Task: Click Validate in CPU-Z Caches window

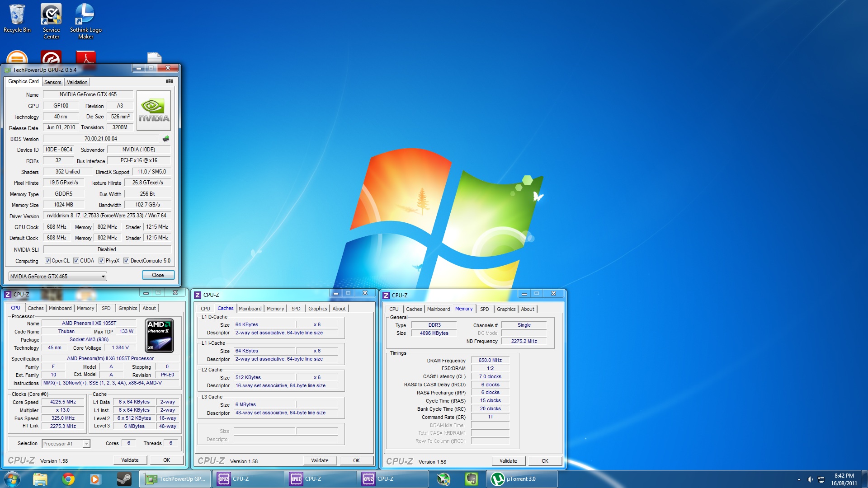Action: [x=320, y=460]
